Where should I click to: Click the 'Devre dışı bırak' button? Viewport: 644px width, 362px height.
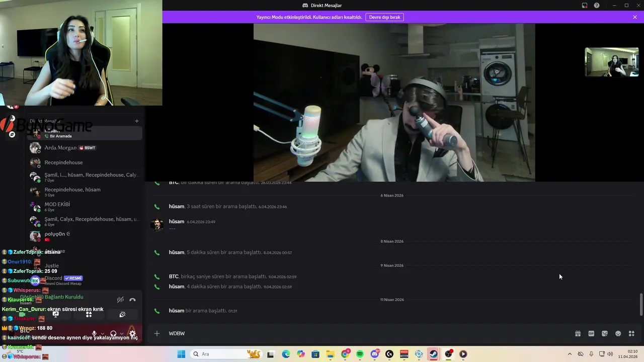(x=385, y=17)
